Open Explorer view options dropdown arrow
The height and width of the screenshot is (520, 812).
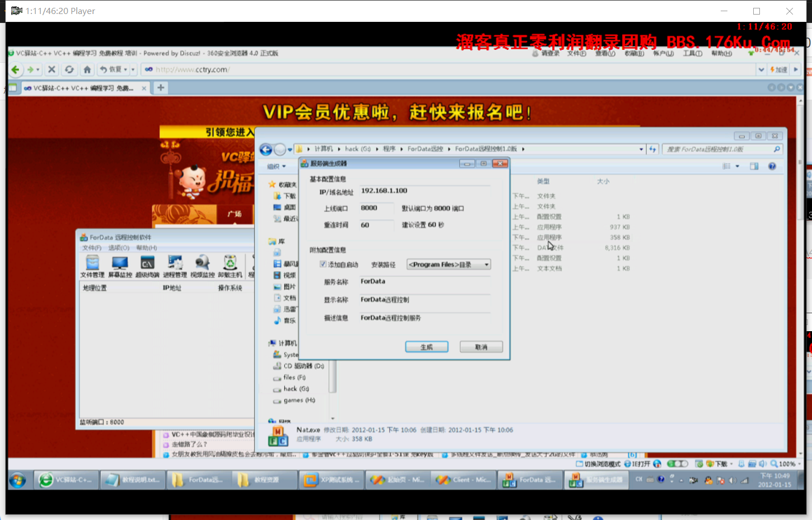tap(738, 166)
